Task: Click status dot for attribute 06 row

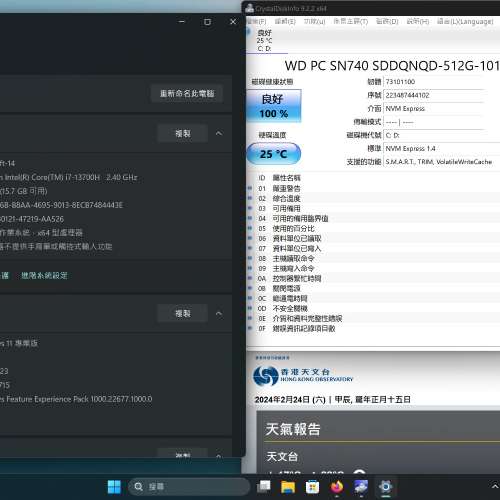Action: pyautogui.click(x=250, y=238)
